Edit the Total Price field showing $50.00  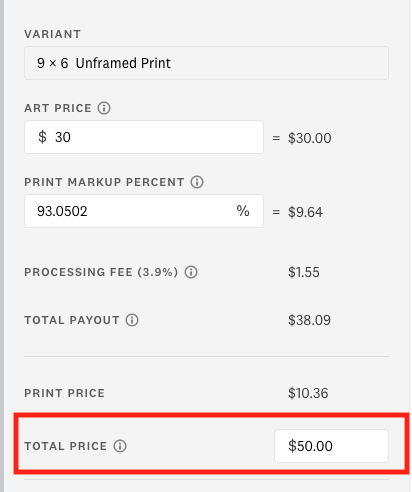click(x=331, y=446)
